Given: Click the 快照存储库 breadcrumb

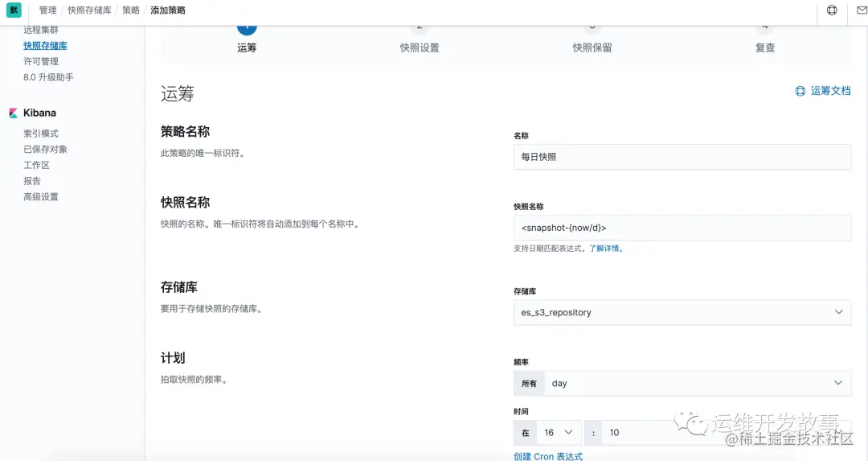Looking at the screenshot, I should coord(89,10).
